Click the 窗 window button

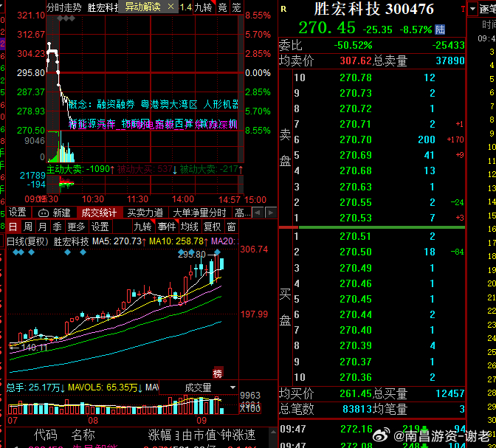click(231, 227)
